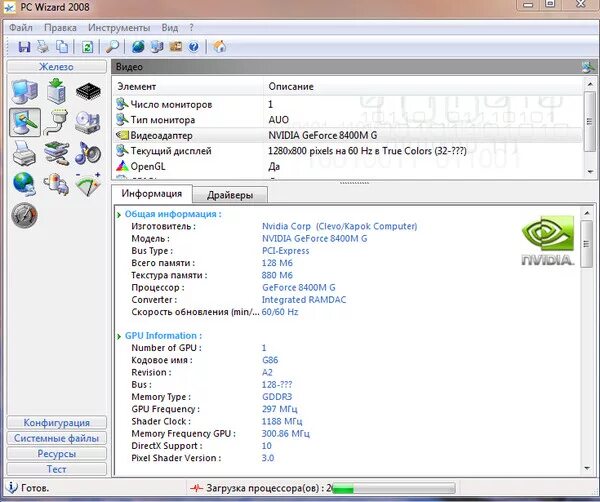Viewport: 600px width, 502px height.
Task: Click the 300.86 МГц memory frequency value
Action: pos(286,434)
